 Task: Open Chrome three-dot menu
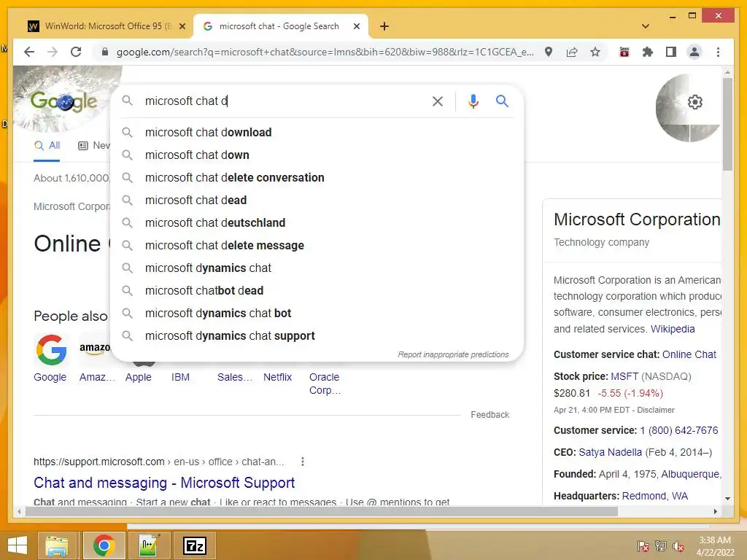click(718, 52)
